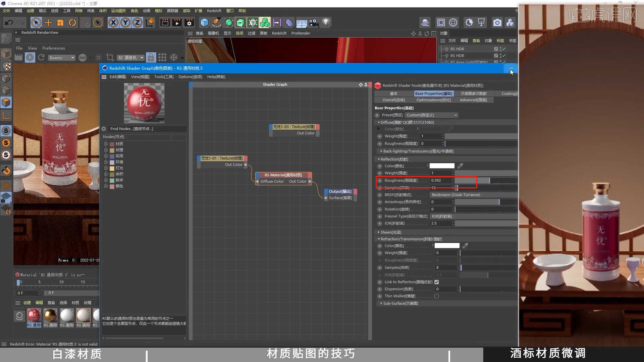Click the Undo icon in the toolbar
Viewport: 644px width, 362px height.
(8, 22)
